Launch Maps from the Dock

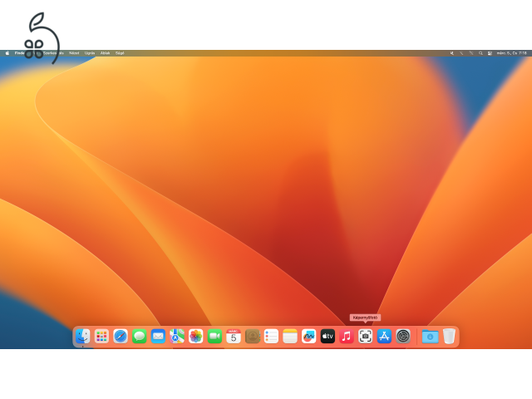click(177, 336)
